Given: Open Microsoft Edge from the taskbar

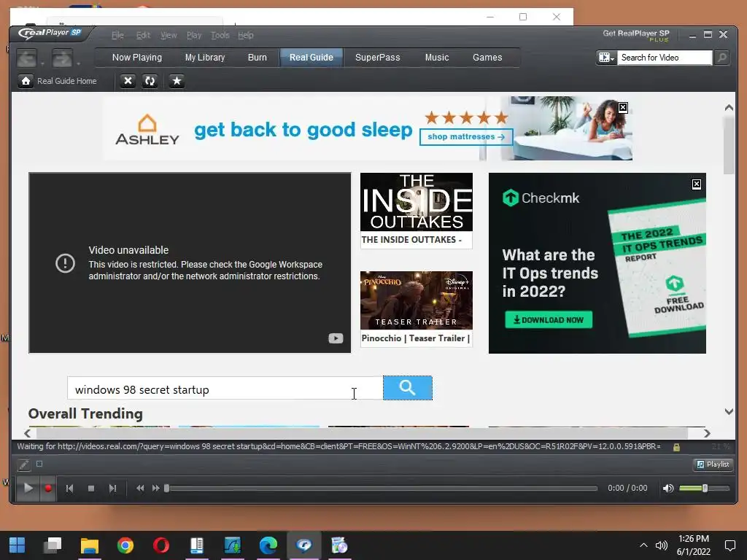Looking at the screenshot, I should click(268, 545).
